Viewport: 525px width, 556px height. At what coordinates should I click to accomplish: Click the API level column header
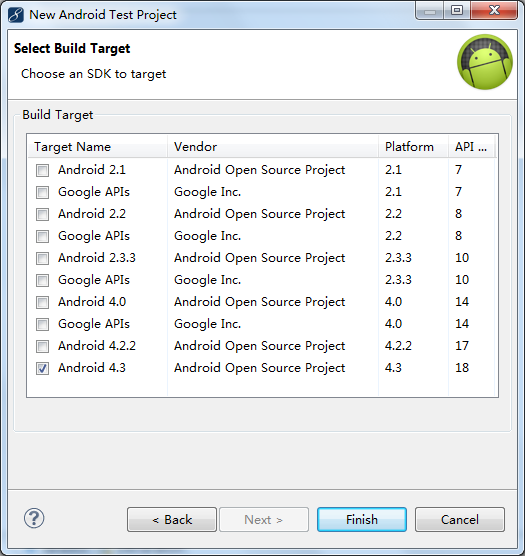click(471, 146)
